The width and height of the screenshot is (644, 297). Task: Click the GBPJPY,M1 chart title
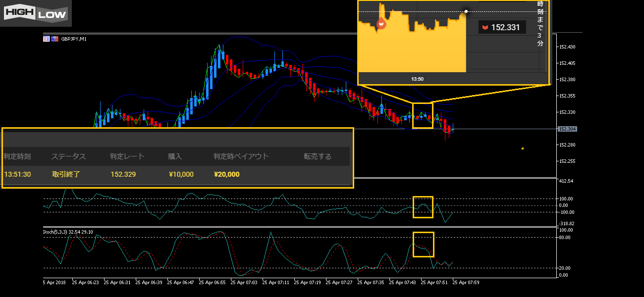[74, 39]
